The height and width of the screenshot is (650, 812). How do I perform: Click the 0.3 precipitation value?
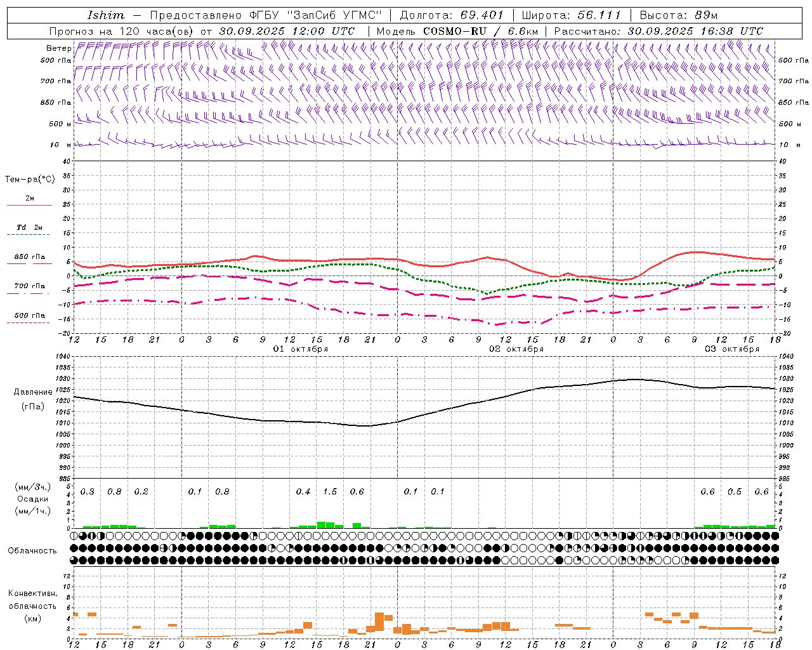tap(88, 492)
